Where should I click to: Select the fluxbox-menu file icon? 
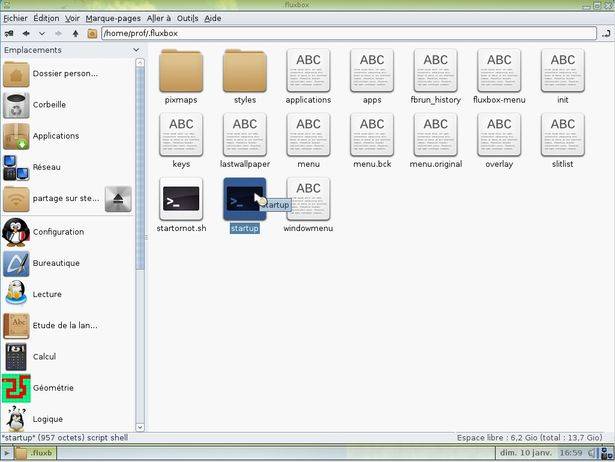tap(499, 71)
